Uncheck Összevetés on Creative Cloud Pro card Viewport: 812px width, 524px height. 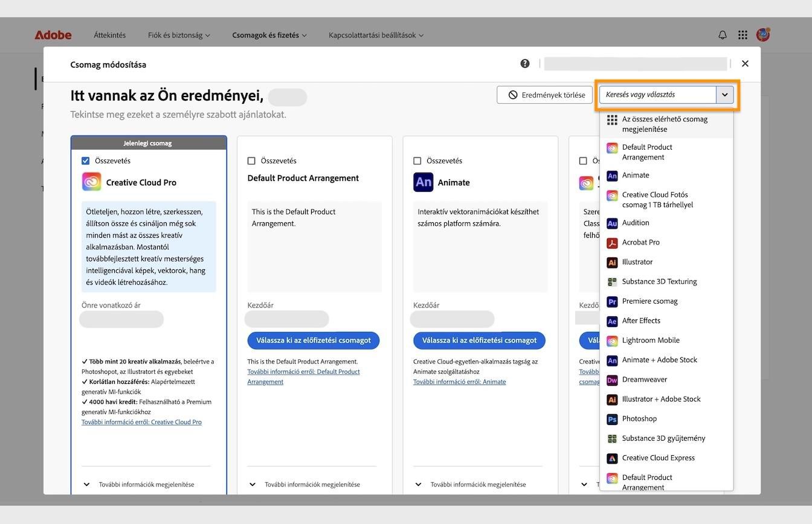click(85, 161)
